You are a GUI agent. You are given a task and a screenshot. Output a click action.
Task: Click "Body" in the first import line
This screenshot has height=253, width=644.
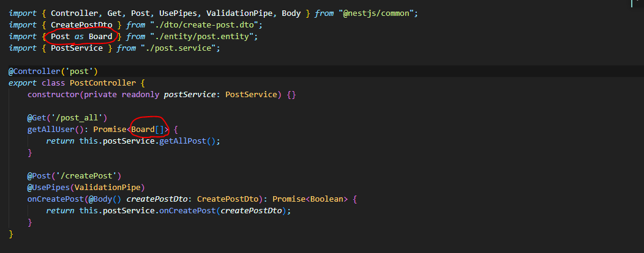click(291, 13)
